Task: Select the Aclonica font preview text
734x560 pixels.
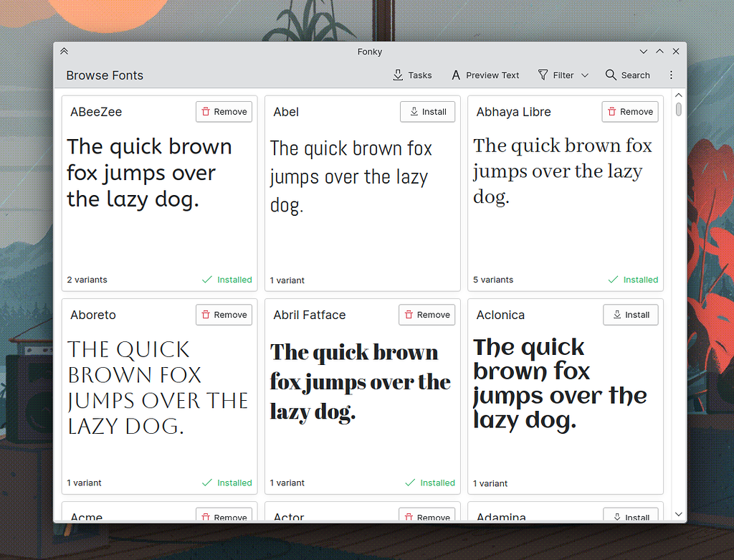Action: [x=560, y=384]
